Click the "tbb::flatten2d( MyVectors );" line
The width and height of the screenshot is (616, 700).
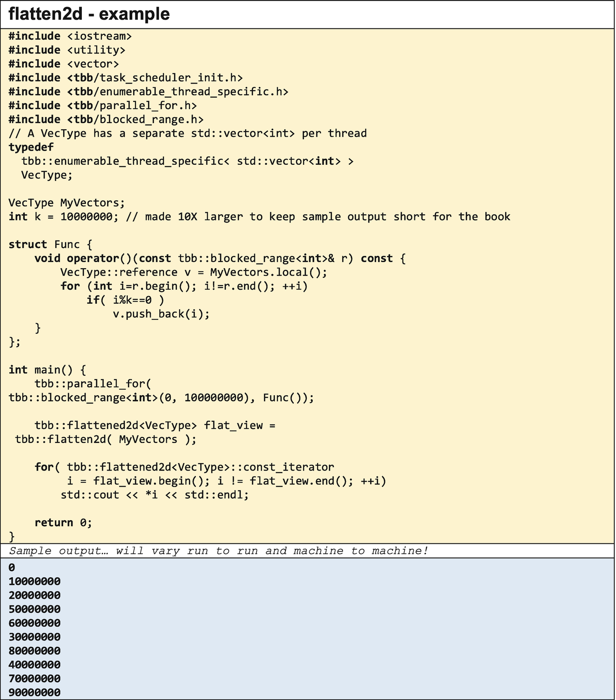coord(106,439)
